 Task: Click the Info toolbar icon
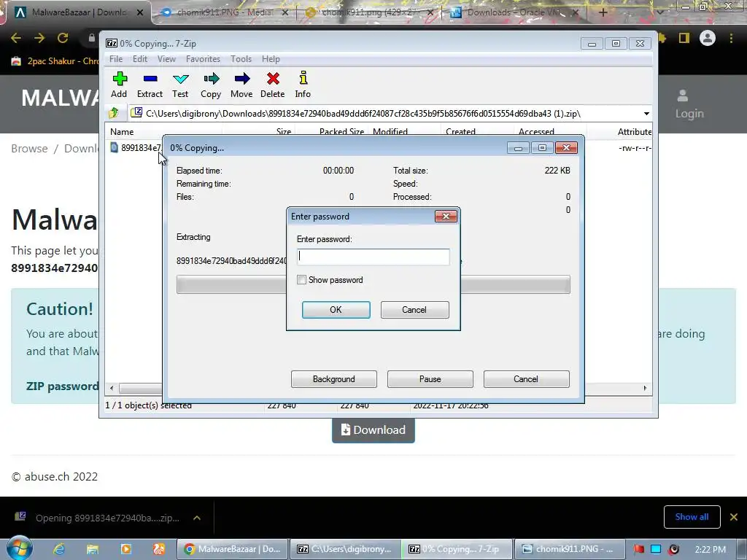tap(303, 85)
